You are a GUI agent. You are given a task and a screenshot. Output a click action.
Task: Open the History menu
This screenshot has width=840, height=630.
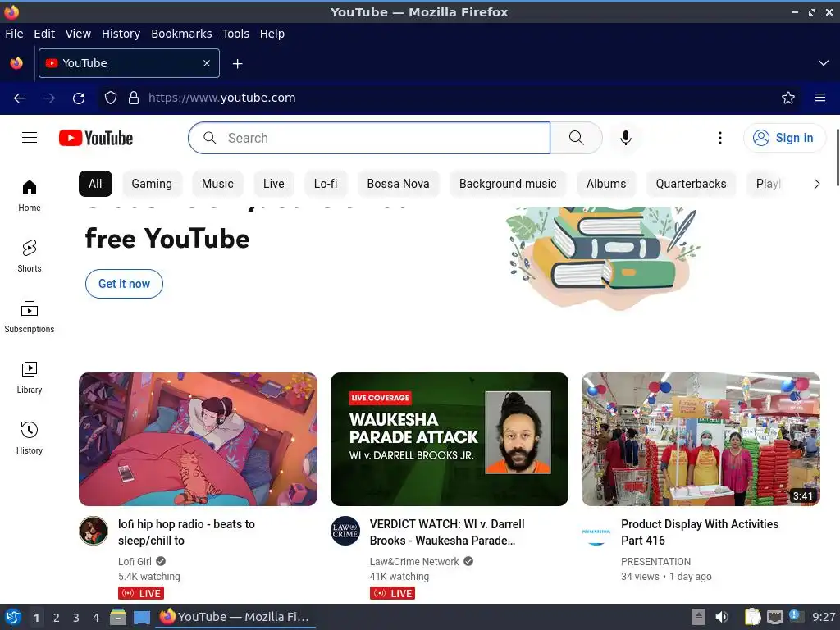[121, 34]
